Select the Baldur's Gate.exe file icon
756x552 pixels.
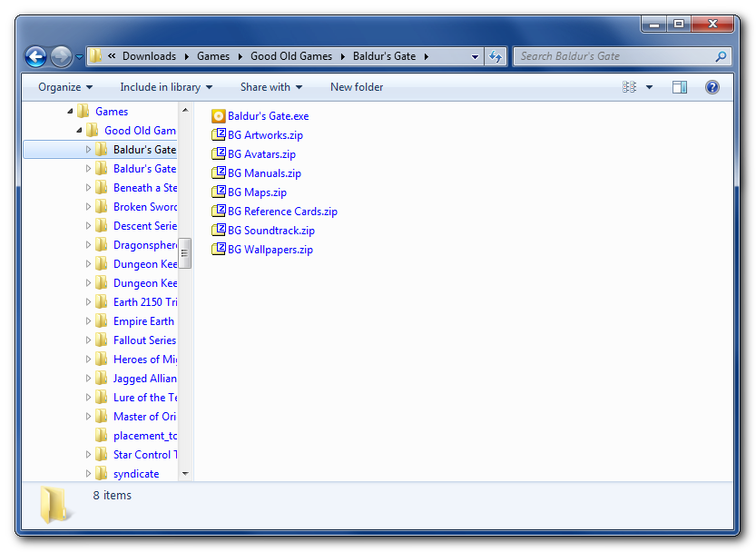tap(218, 116)
